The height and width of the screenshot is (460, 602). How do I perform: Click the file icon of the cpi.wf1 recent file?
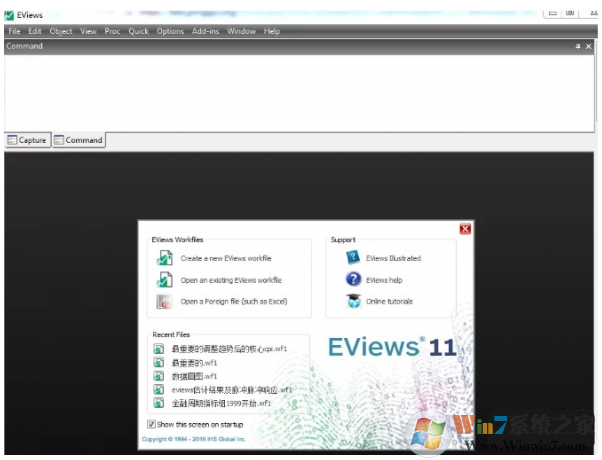tap(159, 349)
